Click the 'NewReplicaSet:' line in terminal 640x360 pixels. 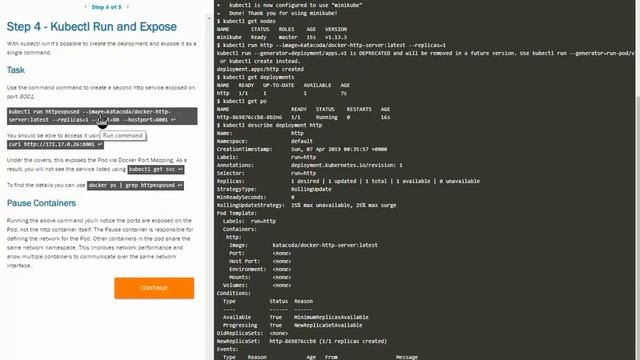click(302, 341)
